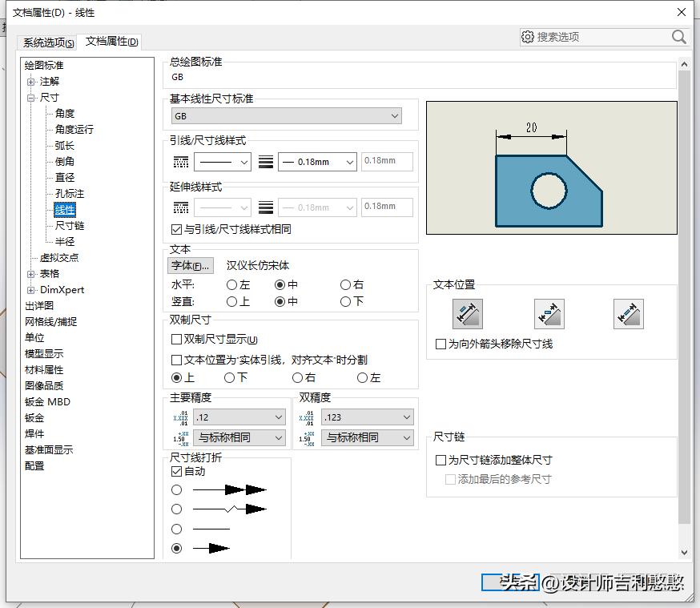Select the middle text position option icon
The width and height of the screenshot is (700, 608).
[549, 313]
